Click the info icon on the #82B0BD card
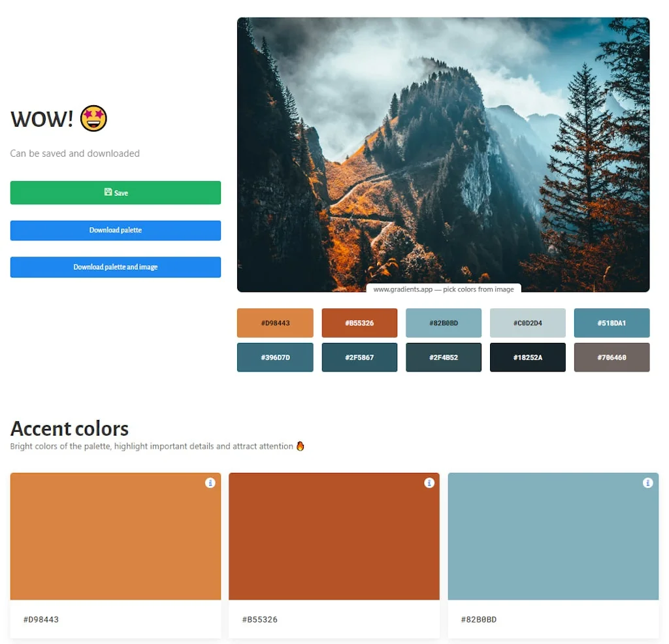The width and height of the screenshot is (669, 644). tap(648, 483)
